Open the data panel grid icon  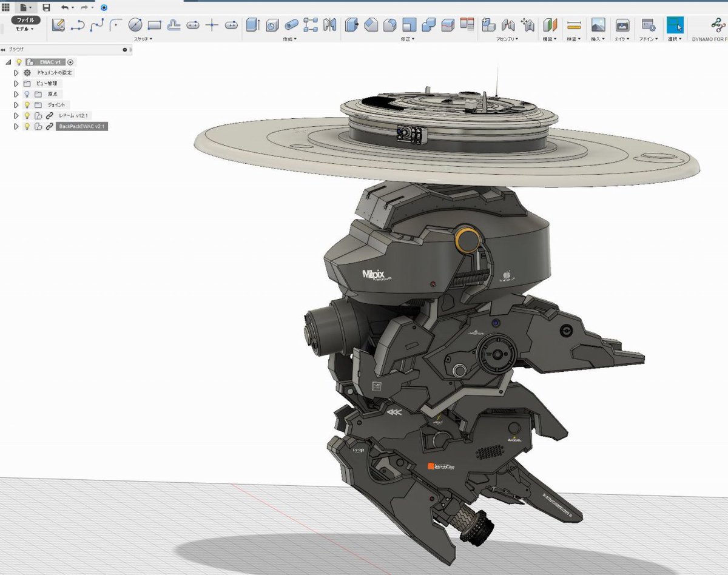click(5, 7)
